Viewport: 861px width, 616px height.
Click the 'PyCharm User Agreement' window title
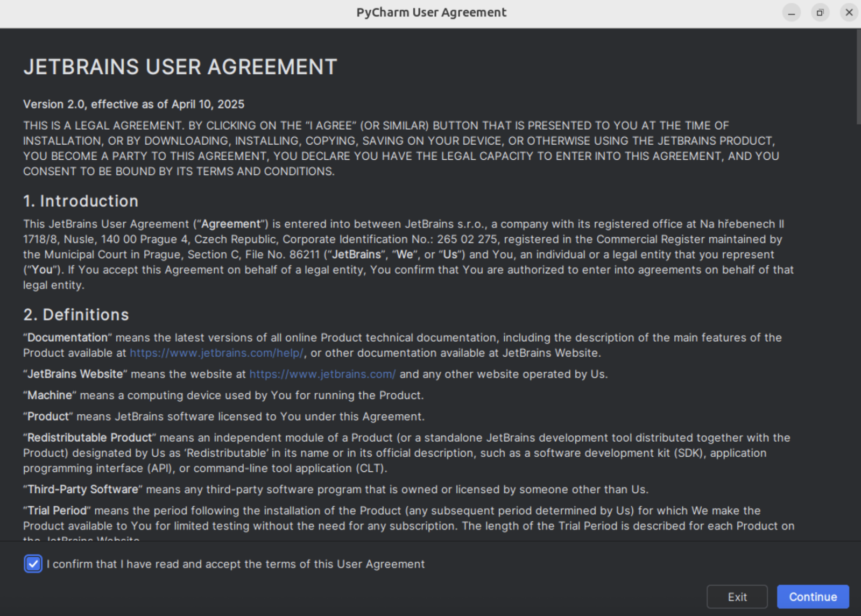tap(431, 12)
